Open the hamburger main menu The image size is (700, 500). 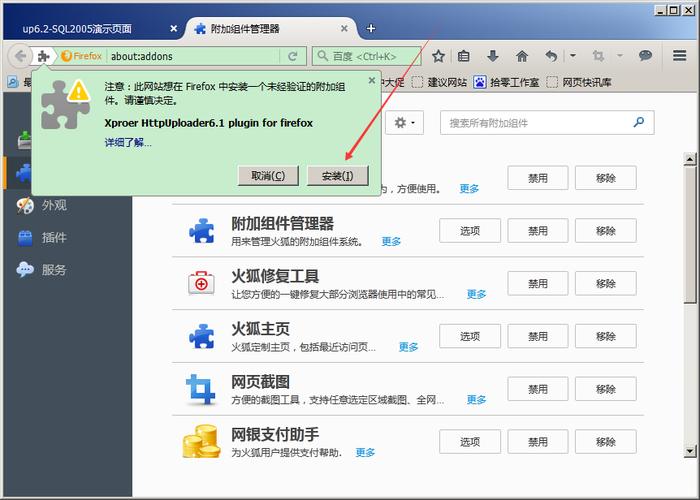pyautogui.click(x=679, y=56)
